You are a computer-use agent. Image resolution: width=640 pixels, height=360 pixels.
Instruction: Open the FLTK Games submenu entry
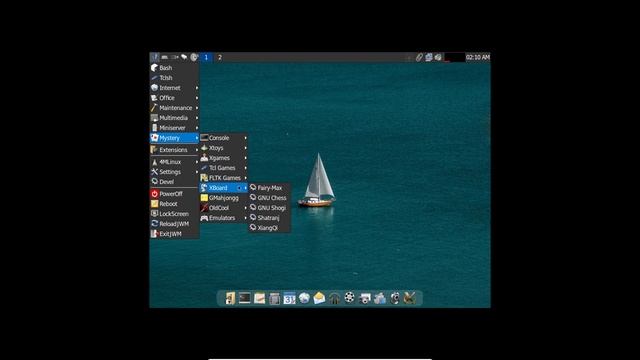(x=224, y=178)
